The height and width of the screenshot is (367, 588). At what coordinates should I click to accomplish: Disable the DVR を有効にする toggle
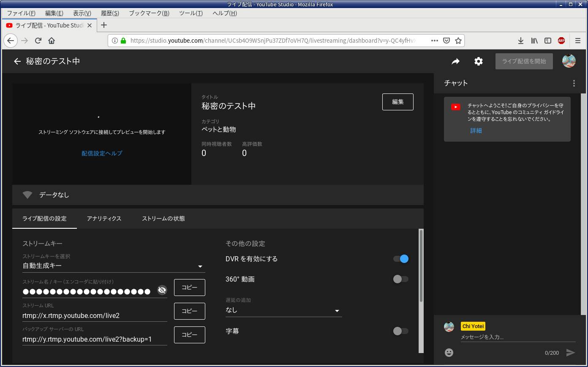click(401, 259)
